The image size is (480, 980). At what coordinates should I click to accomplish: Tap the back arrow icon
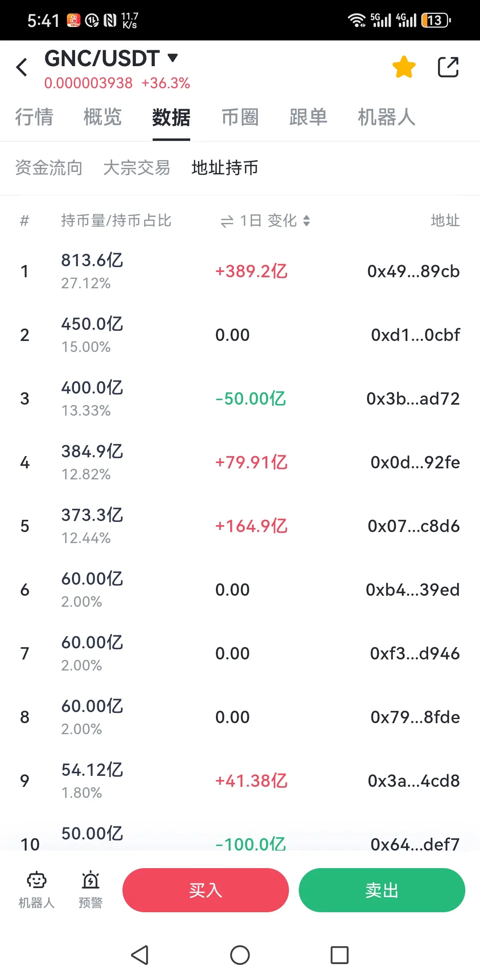pyautogui.click(x=22, y=67)
